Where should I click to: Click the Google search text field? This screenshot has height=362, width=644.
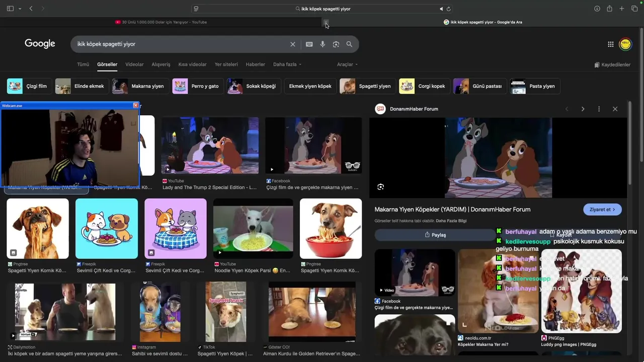(181, 44)
